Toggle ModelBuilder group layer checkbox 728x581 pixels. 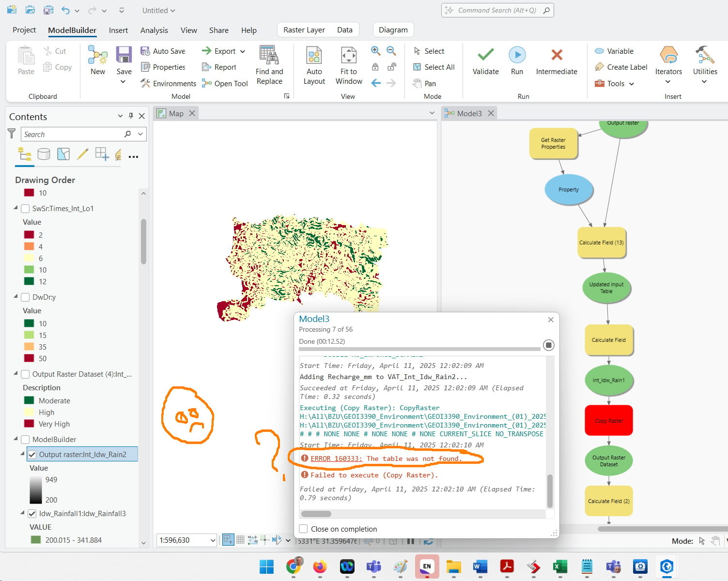coord(25,440)
